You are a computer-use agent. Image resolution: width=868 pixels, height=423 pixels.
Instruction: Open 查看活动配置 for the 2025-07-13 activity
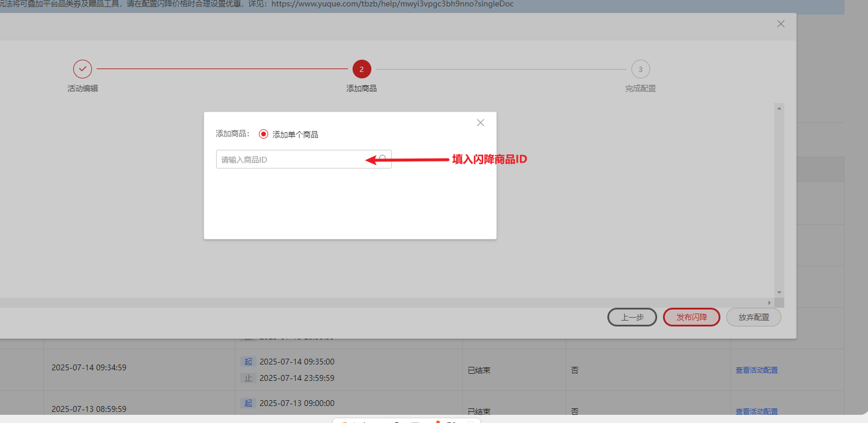tap(756, 411)
